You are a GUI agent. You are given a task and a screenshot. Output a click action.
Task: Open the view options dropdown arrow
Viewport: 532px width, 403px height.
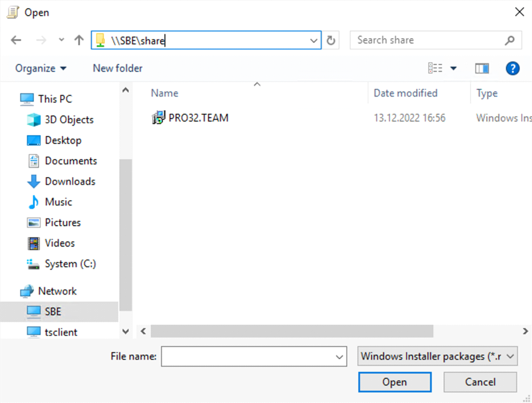(453, 68)
